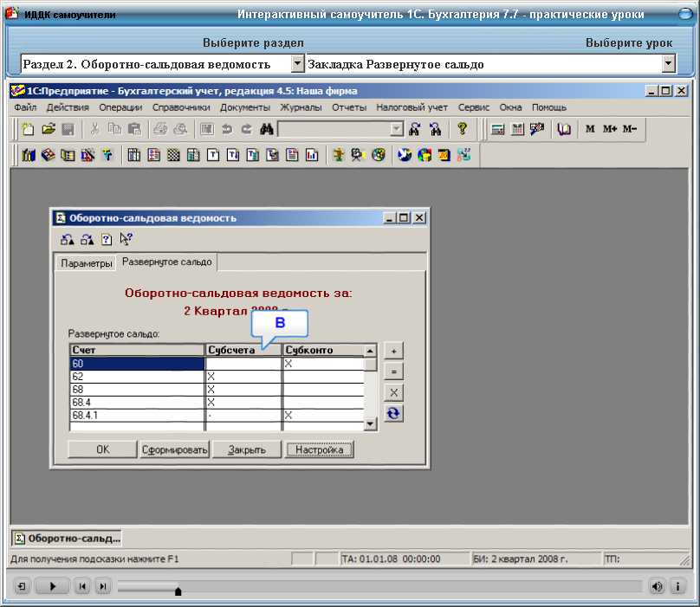700x607 pixels.
Task: Skip to next step in lesson player
Action: point(103,586)
